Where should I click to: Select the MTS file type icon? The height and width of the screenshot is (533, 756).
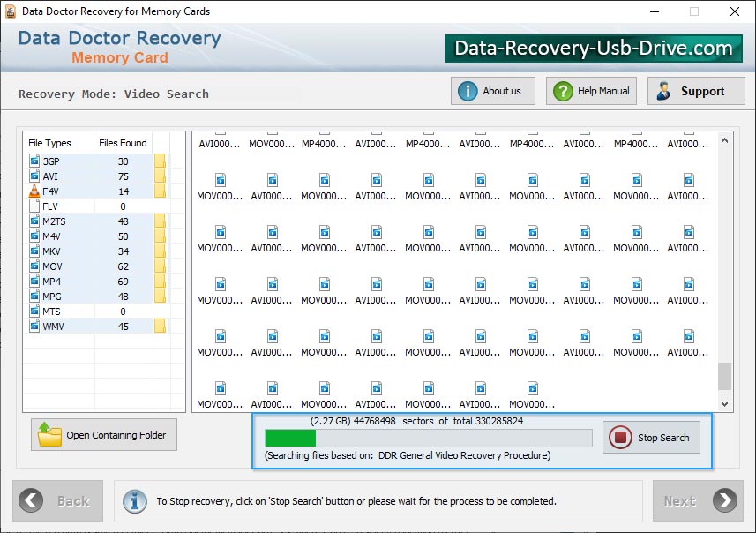click(x=34, y=311)
